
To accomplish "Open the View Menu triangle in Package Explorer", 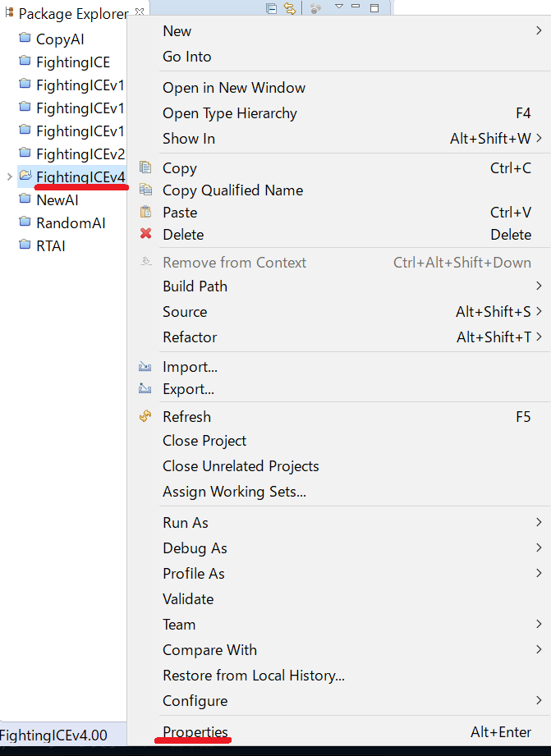I will point(338,7).
